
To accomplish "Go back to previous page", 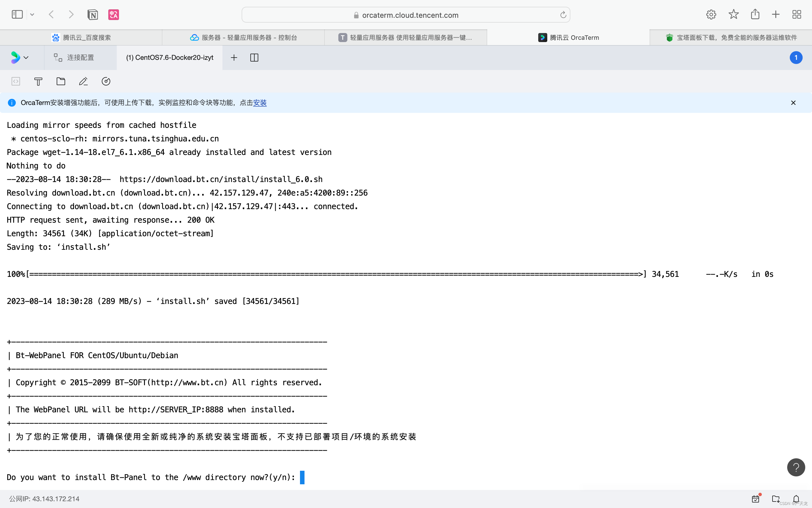I will point(51,14).
